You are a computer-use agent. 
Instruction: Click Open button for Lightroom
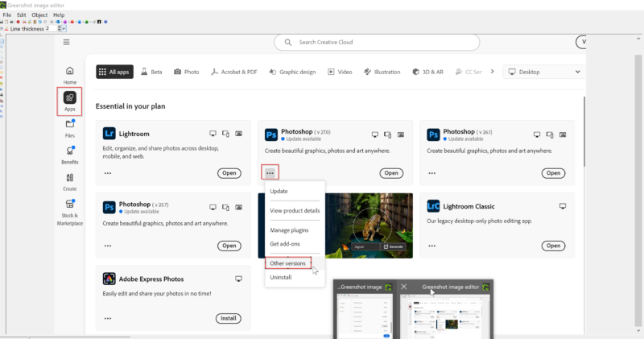229,173
